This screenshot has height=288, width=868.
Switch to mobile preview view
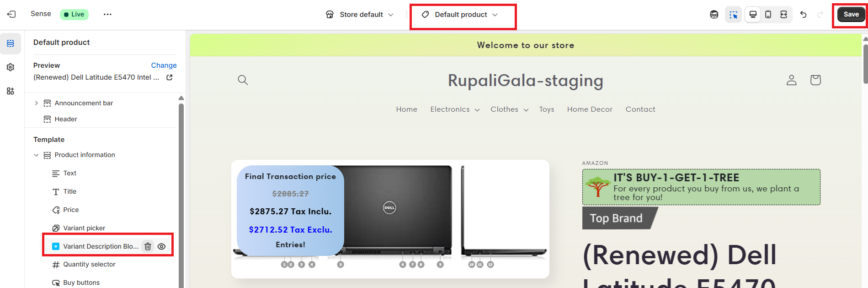point(768,15)
